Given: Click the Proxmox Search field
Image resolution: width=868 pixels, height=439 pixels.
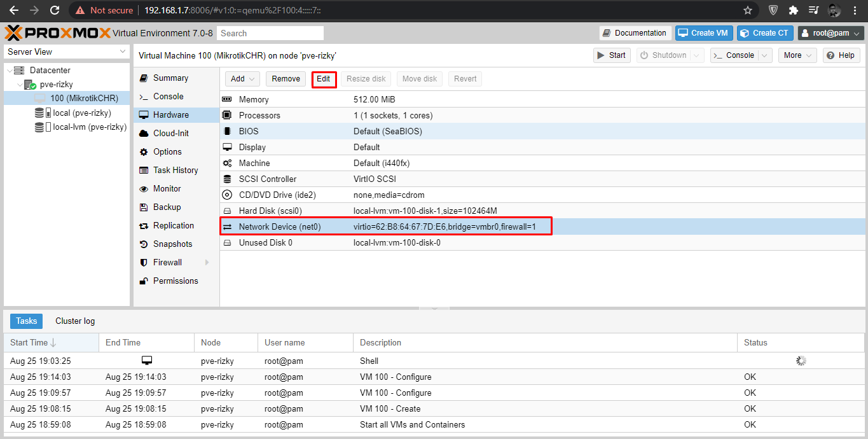Looking at the screenshot, I should [x=270, y=33].
